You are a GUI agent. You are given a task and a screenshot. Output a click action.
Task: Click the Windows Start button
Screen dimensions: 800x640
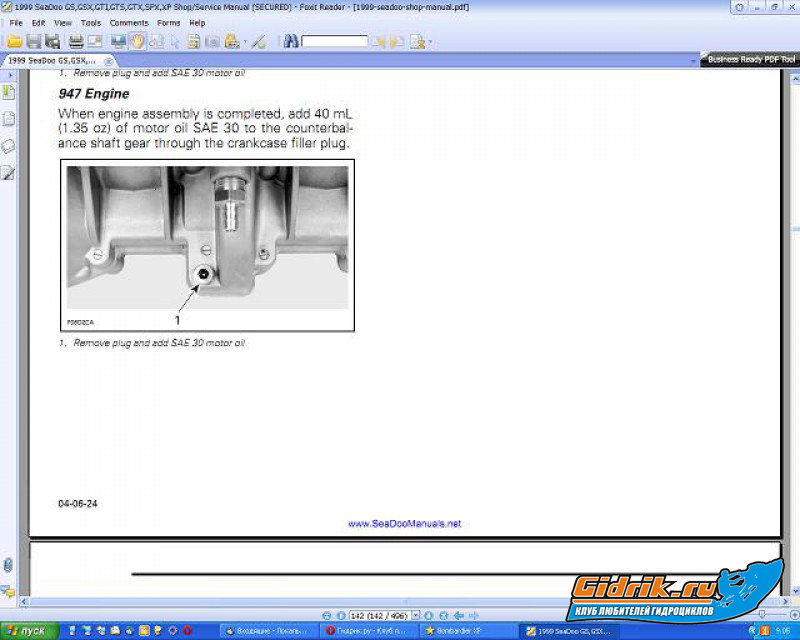click(x=28, y=631)
